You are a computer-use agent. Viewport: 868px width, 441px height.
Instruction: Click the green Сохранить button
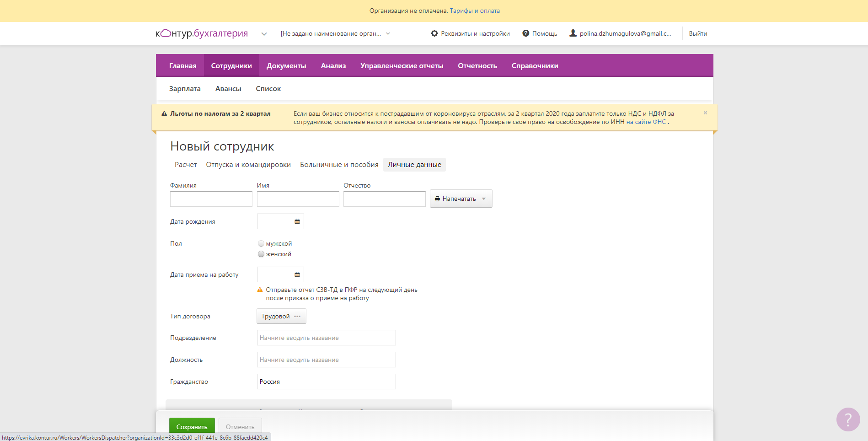[192, 426]
